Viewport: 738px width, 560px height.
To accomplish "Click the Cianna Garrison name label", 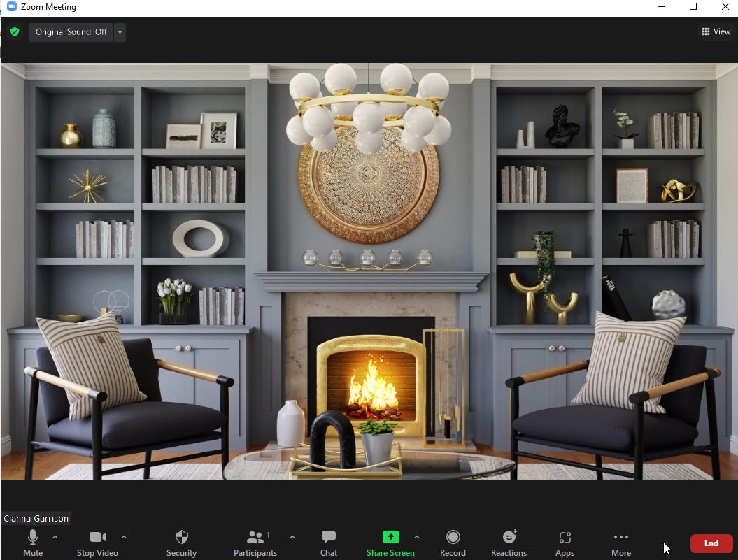I will 36,518.
